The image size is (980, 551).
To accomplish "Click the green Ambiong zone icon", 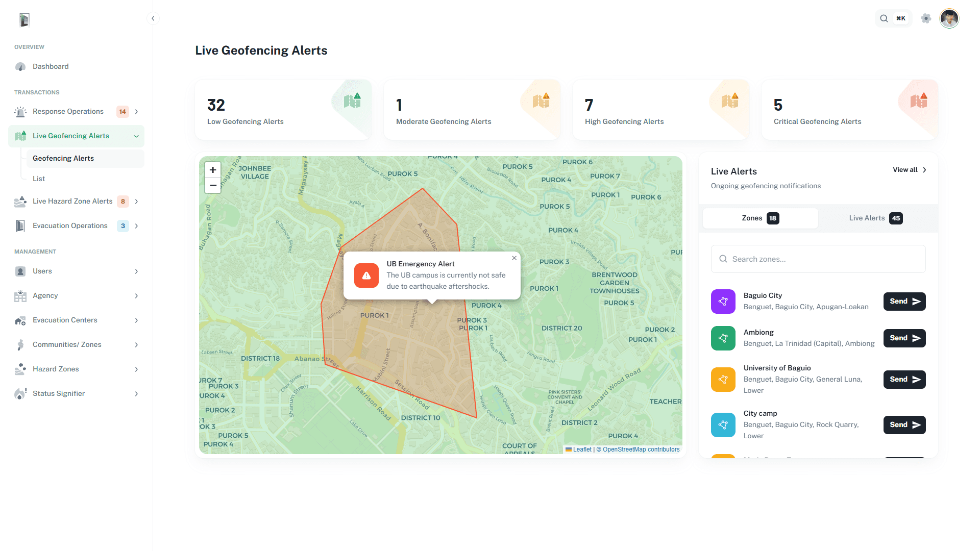I will click(723, 338).
